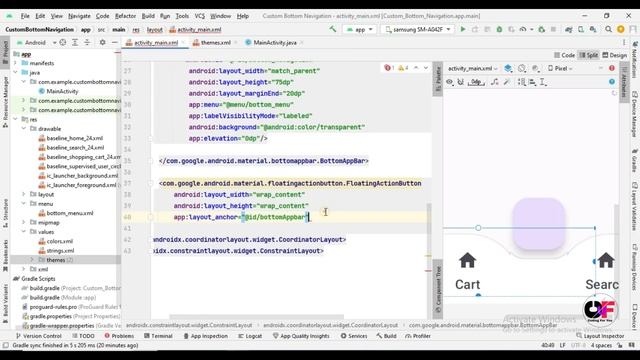Open the Device Manager side tool window
Viewport: 640px width, 360px height.
tap(635, 114)
